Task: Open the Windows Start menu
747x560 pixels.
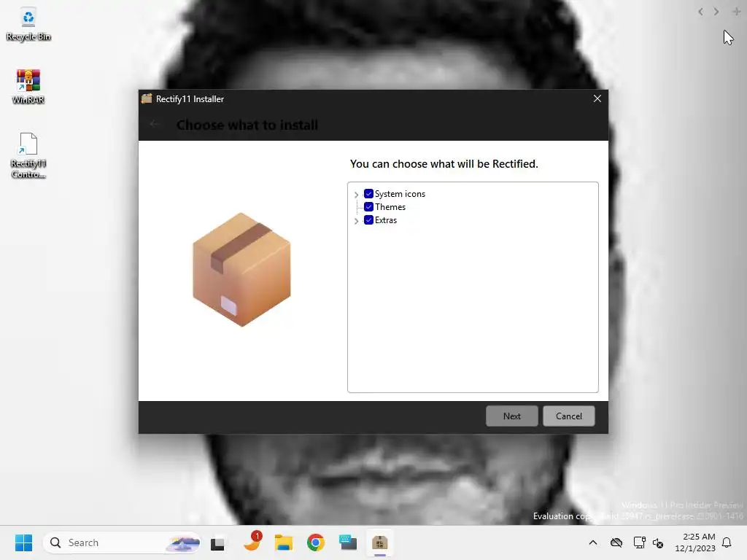Action: (23, 542)
